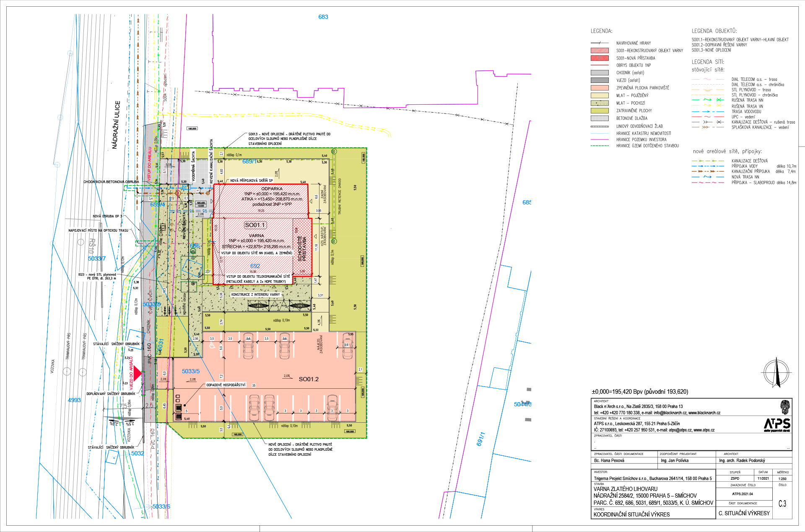Image resolution: width=805 pixels, height=532 pixels.
Task: Click the NÁDRAŽNÍ ULICE street label
Action: (x=116, y=125)
